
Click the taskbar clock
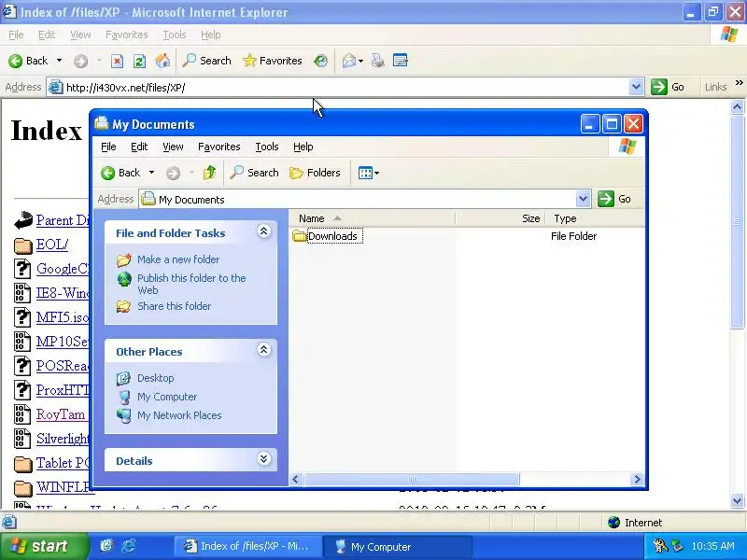point(712,546)
